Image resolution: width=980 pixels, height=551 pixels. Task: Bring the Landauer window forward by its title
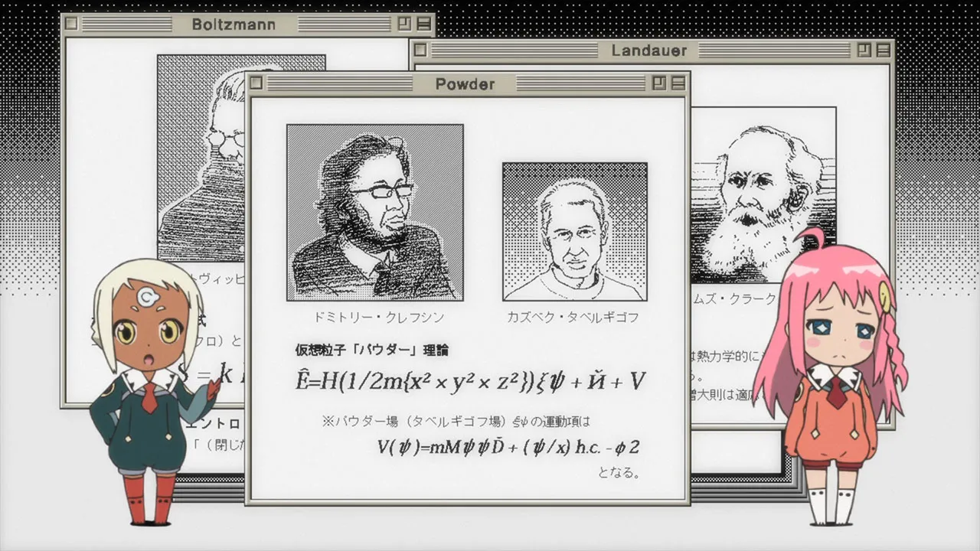click(x=649, y=51)
